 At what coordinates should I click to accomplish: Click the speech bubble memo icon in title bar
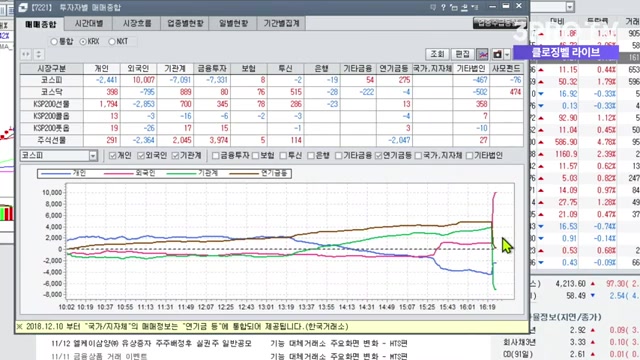point(433,7)
